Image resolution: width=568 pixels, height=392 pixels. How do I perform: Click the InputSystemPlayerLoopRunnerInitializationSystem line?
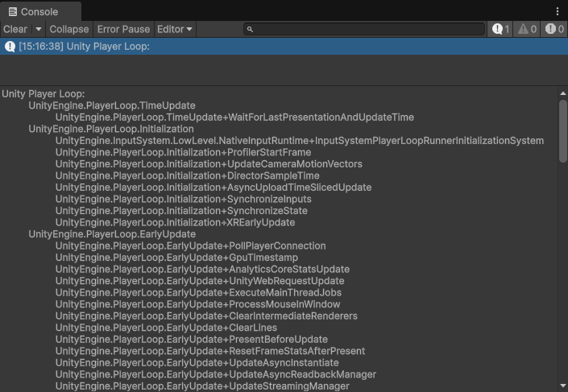click(300, 141)
